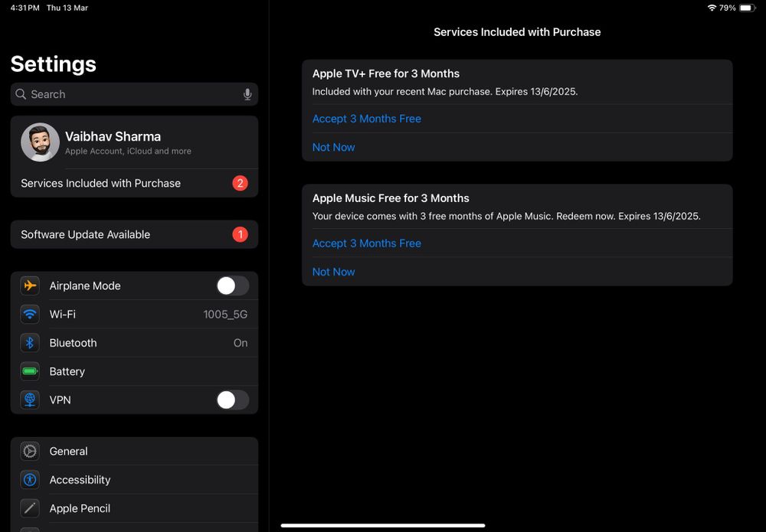Click the Wi-Fi icon in settings list

(x=30, y=315)
